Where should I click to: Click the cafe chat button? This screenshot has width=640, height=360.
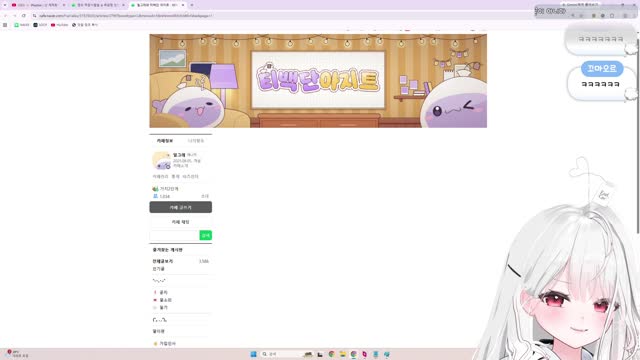coord(180,222)
